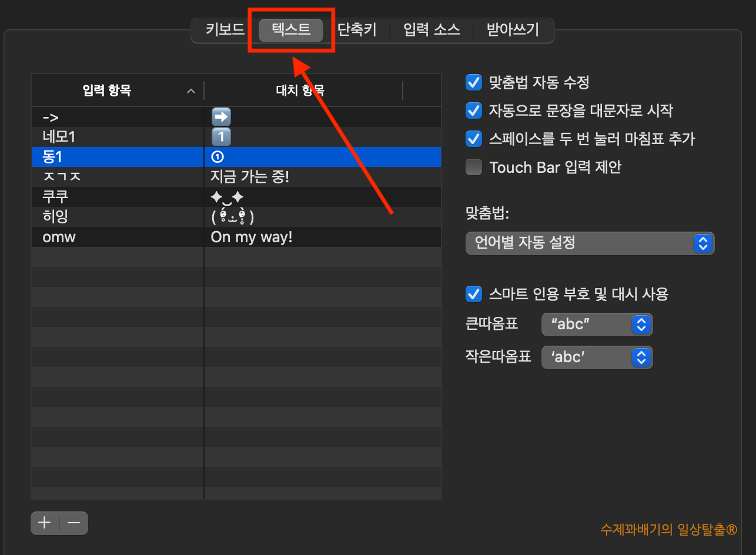756x555 pixels.
Task: Click the minus icon to remove a replacement
Action: (74, 523)
